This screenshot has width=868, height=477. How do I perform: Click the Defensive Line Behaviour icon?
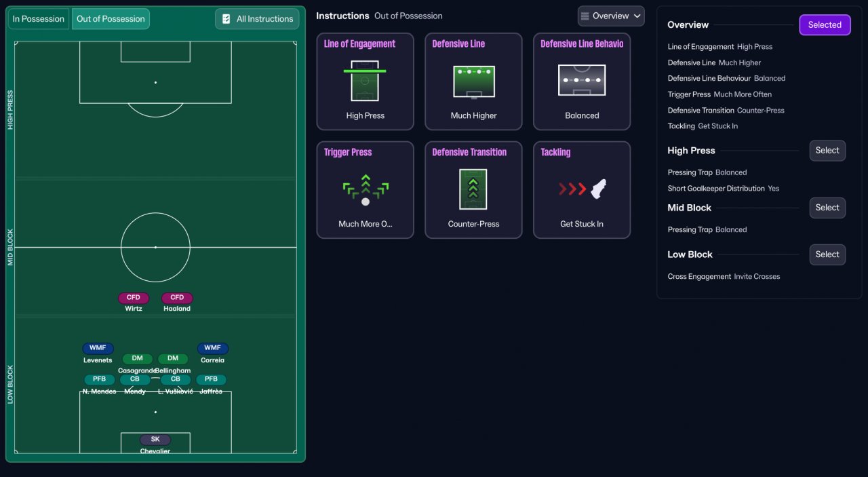coord(582,80)
